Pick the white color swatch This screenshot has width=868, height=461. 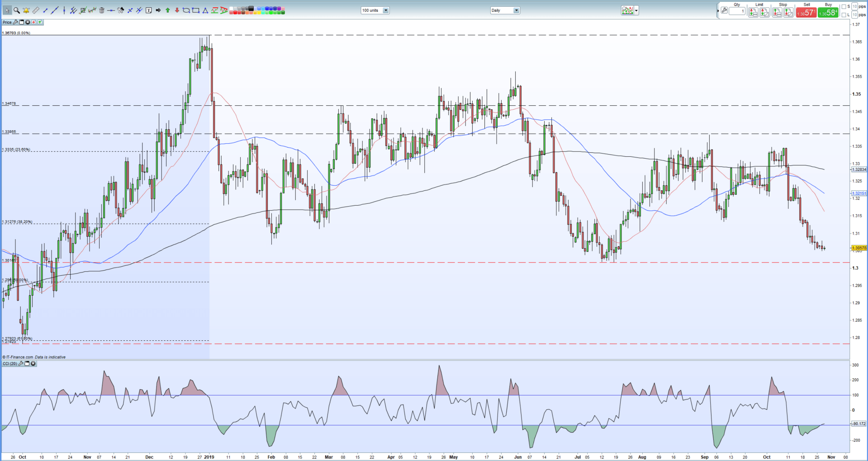point(231,8)
